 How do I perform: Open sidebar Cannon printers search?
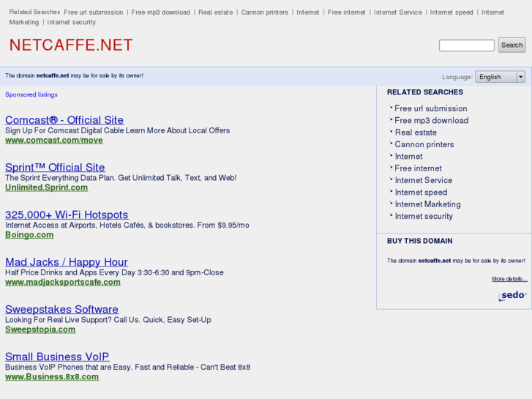click(x=424, y=144)
